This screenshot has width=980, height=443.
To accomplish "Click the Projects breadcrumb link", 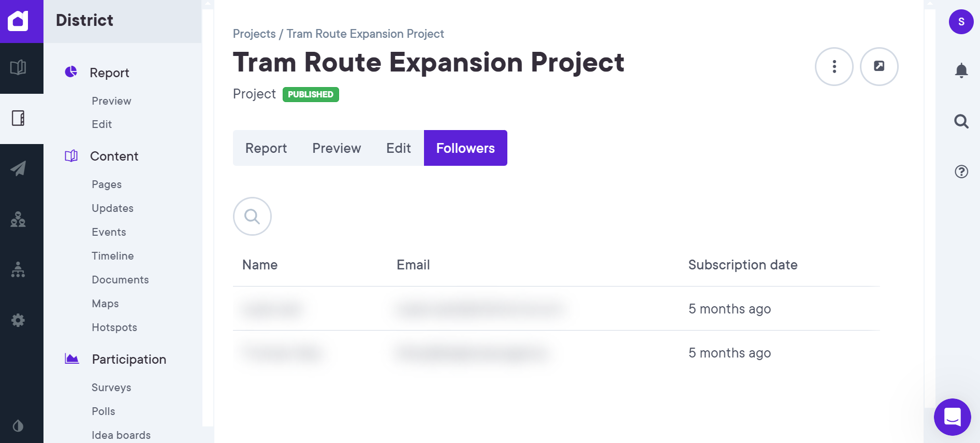I will click(x=254, y=34).
